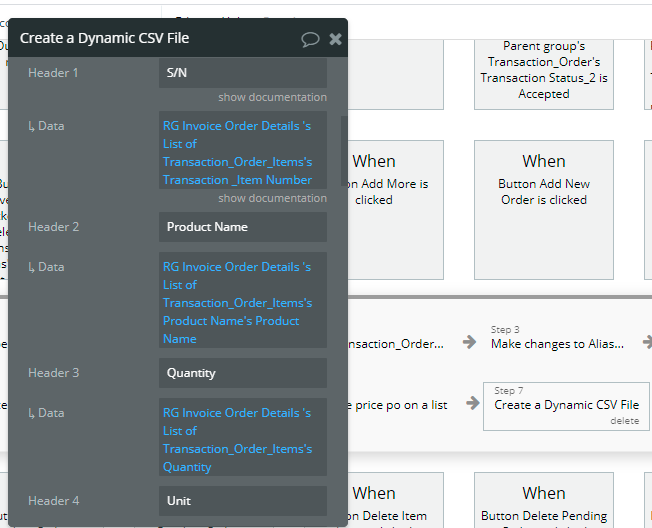Edit the Header 1 field containing S/N
This screenshot has width=652, height=528.
pos(243,73)
